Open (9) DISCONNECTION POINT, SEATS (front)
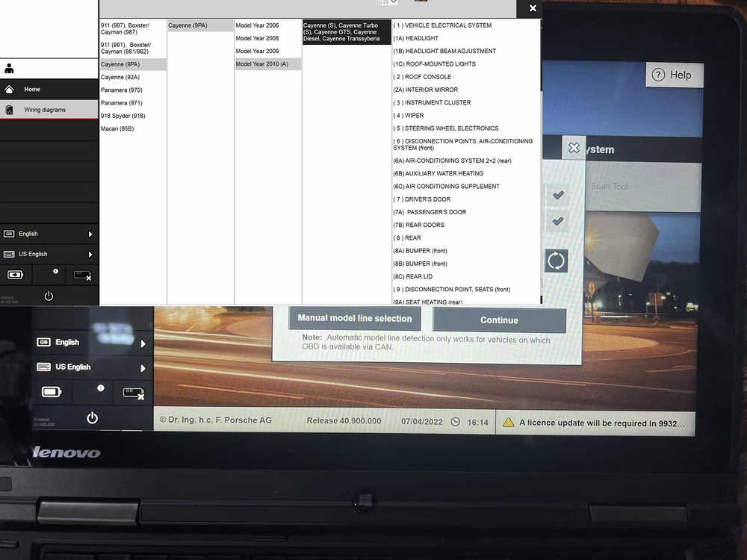Screen dimensions: 747x560 pyautogui.click(x=452, y=290)
